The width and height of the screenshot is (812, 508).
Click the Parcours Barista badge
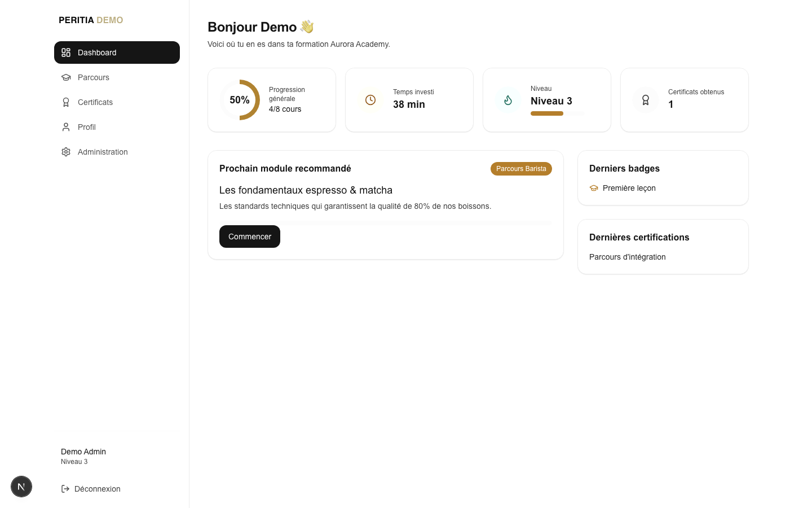pos(521,169)
